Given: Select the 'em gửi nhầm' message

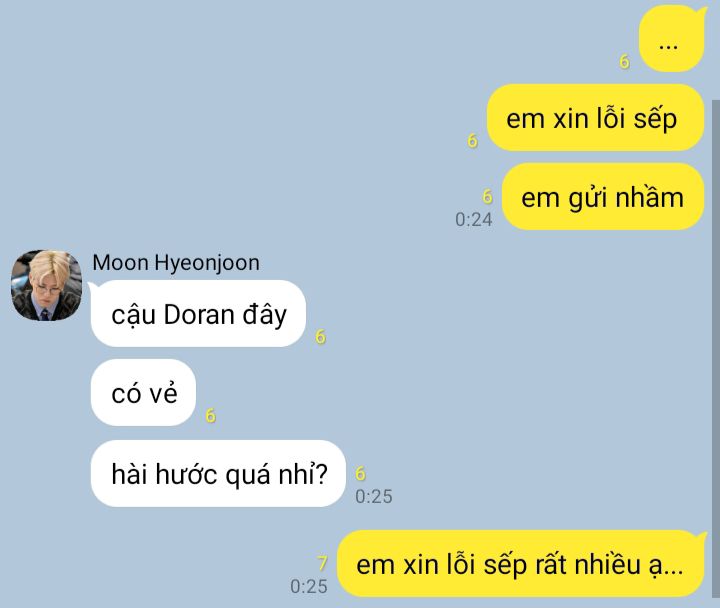Looking at the screenshot, I should click(603, 197).
